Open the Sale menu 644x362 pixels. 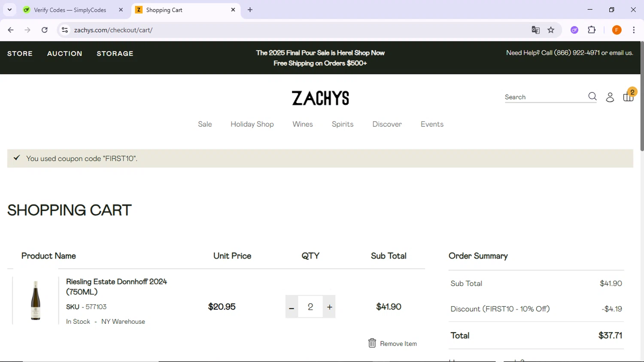(x=205, y=124)
